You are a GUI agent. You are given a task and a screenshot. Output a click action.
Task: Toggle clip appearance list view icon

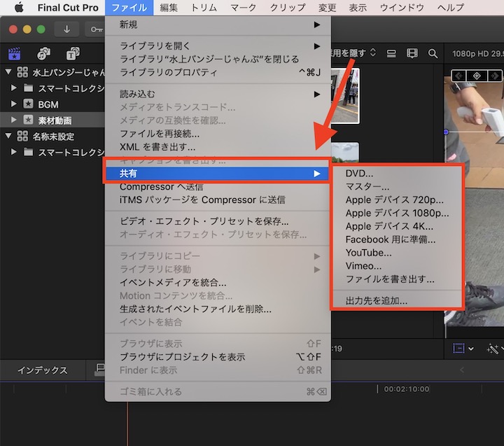point(391,53)
